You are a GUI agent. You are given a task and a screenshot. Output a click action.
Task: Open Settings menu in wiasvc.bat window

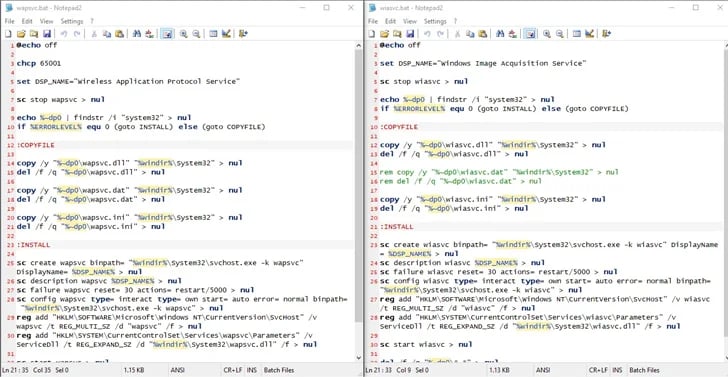[x=435, y=21]
